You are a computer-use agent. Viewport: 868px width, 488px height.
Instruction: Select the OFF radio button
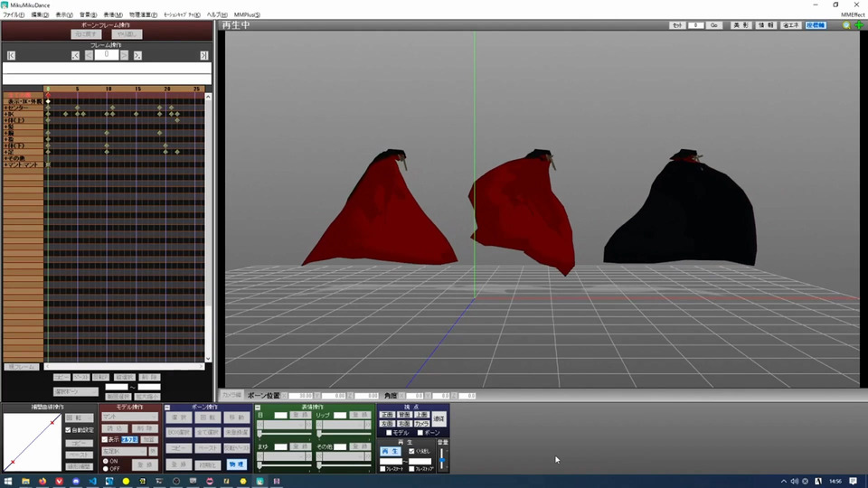[x=104, y=468]
